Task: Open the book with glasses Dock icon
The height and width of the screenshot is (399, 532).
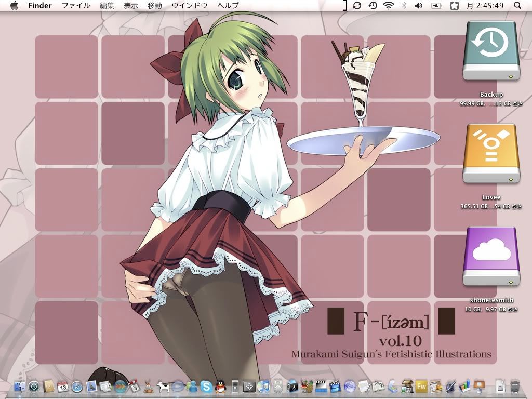Action: coord(378,387)
